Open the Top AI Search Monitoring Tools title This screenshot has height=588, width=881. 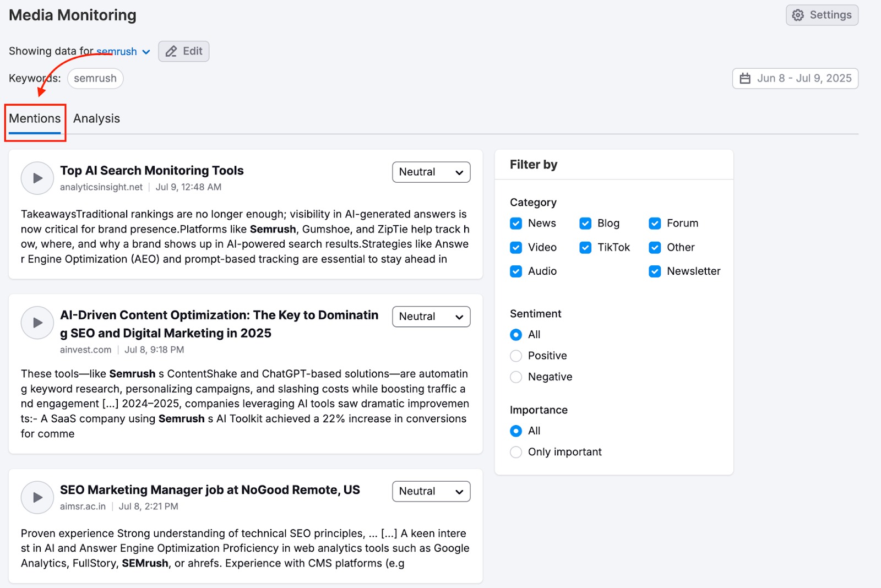(x=152, y=171)
